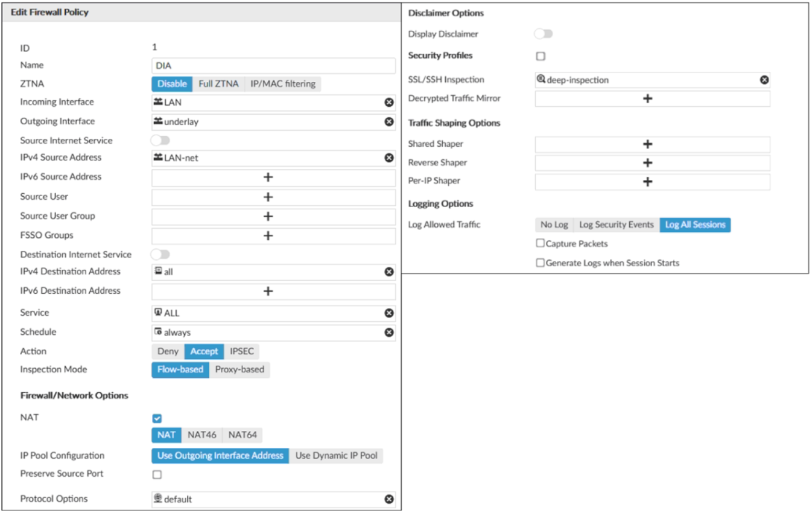Switch Inspection Mode to Proxy-based

pos(239,370)
